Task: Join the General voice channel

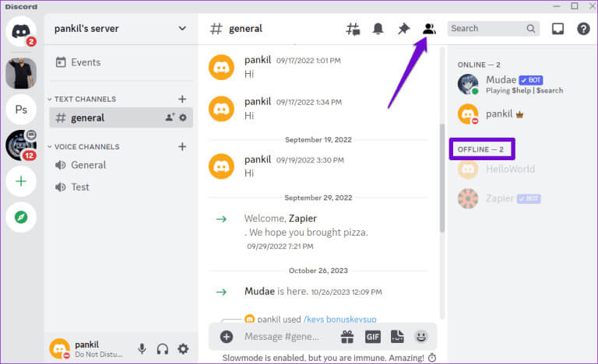Action: [x=121, y=165]
